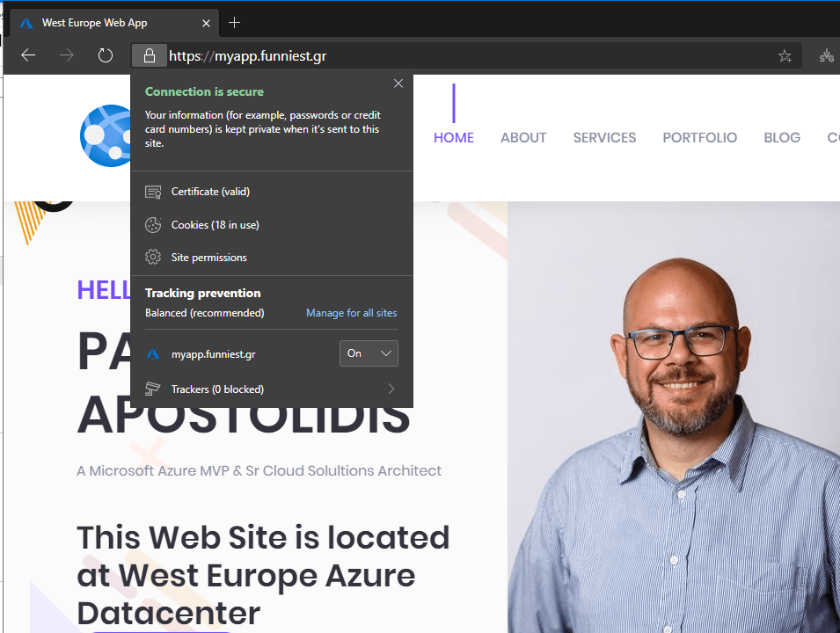Click the West Europe Azure Datacenter heading
Screen dimensions: 840x633
click(x=262, y=575)
